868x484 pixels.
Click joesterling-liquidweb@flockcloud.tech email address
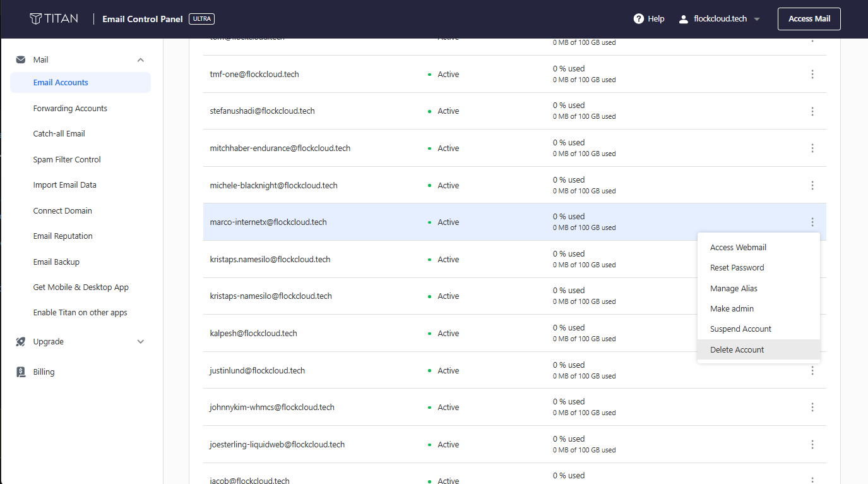tap(277, 444)
